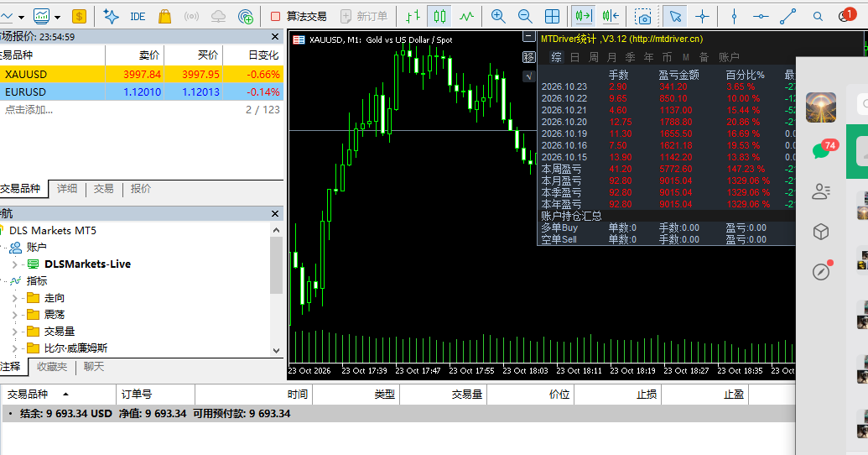Switch chart to candlestick type
868x455 pixels.
click(440, 17)
